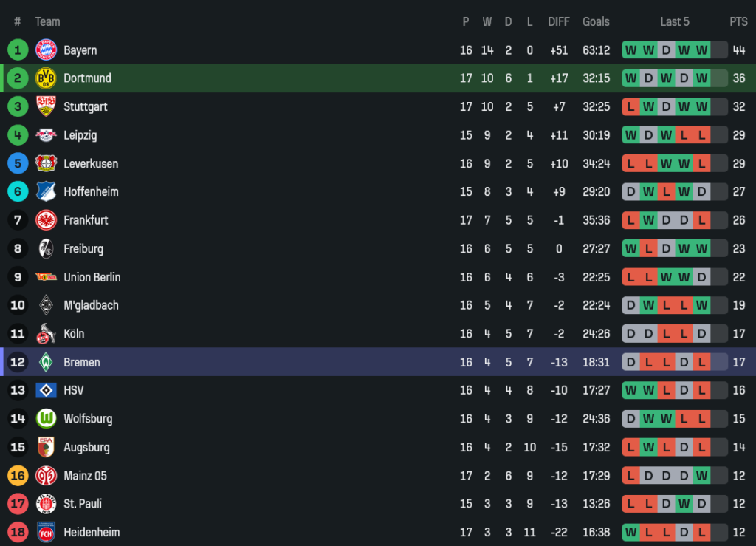
Task: Click the Bayern club crest icon
Action: pyautogui.click(x=46, y=50)
